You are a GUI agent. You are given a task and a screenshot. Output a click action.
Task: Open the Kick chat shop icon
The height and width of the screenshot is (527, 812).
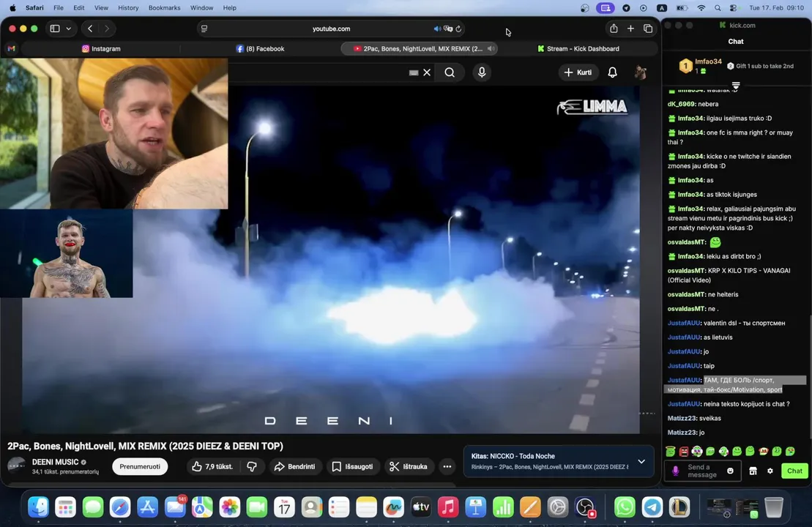click(x=753, y=471)
